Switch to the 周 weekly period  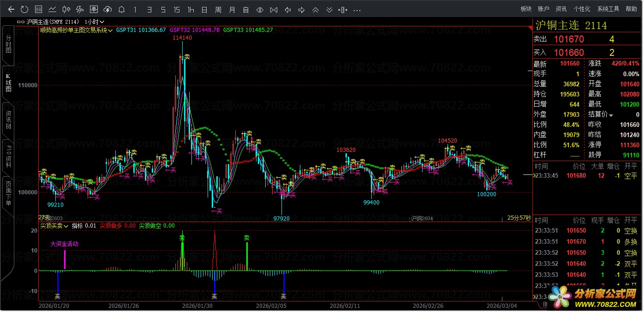218,9
